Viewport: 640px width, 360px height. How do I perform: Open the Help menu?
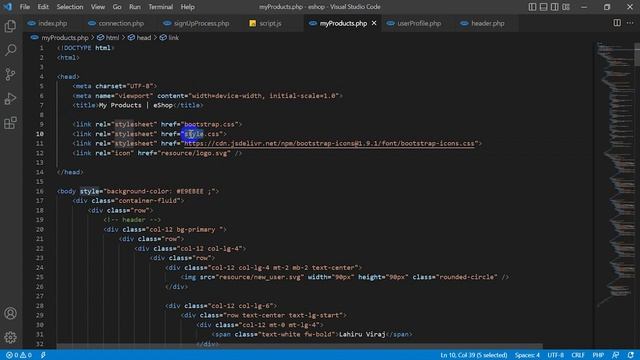187,7
